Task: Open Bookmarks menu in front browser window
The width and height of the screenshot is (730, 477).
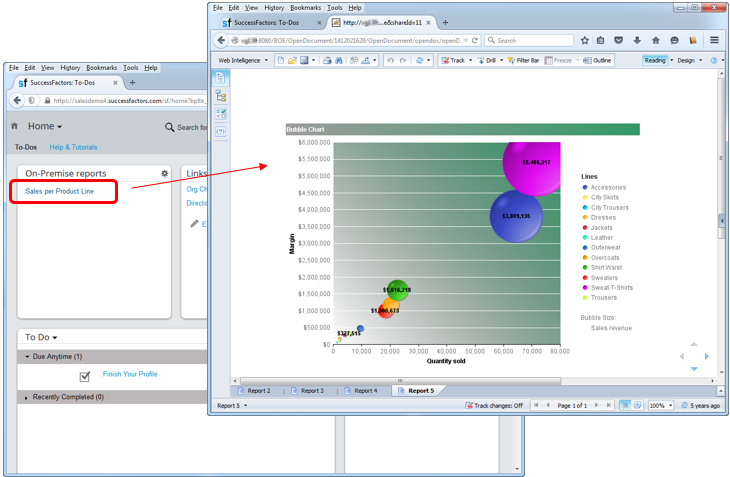Action: tap(305, 8)
